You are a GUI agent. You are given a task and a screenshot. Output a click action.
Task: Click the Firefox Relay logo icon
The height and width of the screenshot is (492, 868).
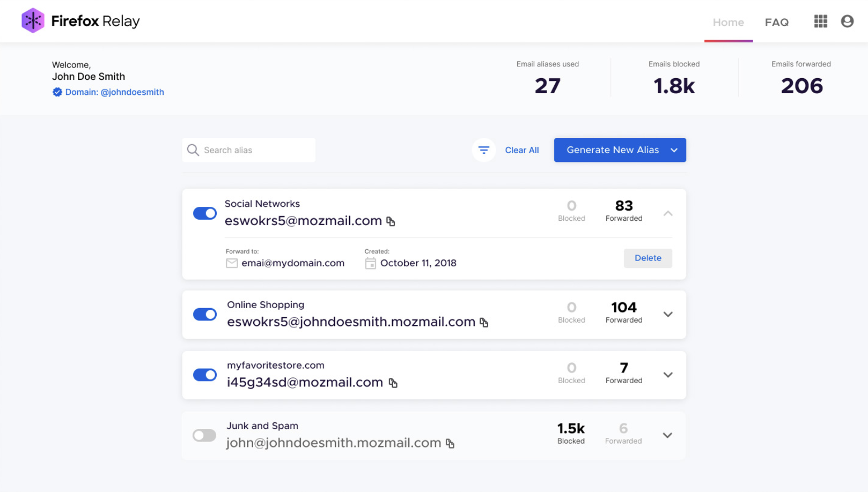point(33,21)
